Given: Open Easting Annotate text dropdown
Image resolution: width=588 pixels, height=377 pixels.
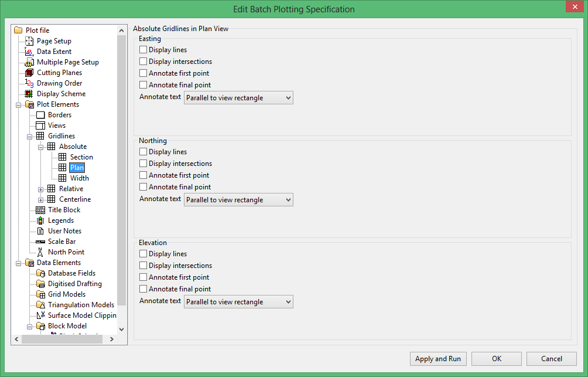Looking at the screenshot, I should tap(238, 98).
